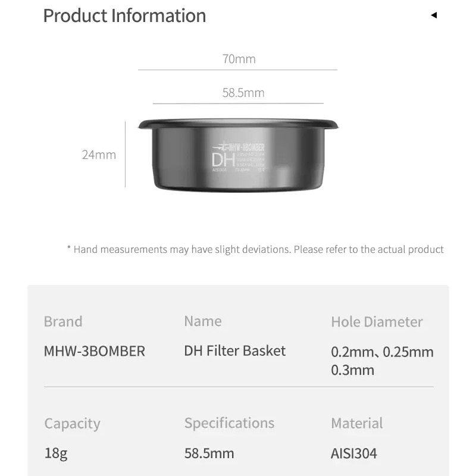Click the Hole Diameter field label
Viewport: 476px width, 476px height.
pyautogui.click(x=377, y=322)
